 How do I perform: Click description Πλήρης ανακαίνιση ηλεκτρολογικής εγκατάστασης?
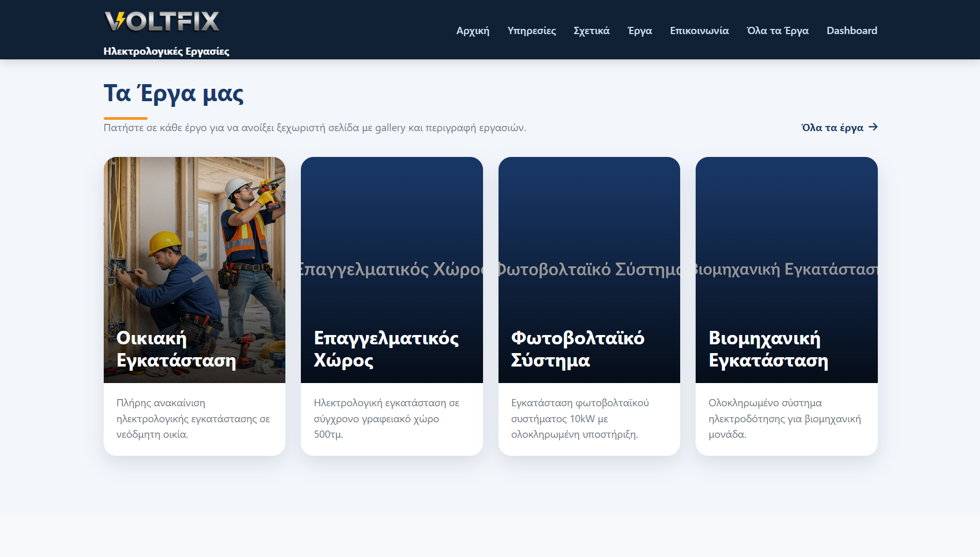click(x=194, y=419)
